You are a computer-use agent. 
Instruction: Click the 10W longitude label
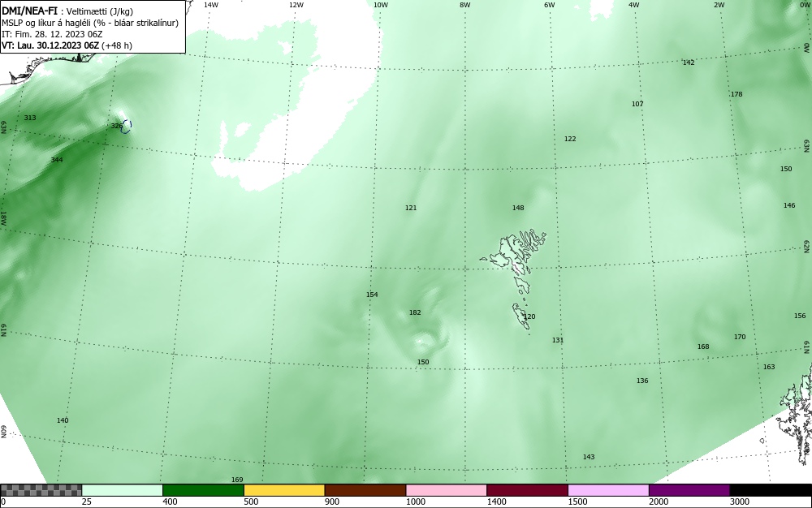pos(381,5)
